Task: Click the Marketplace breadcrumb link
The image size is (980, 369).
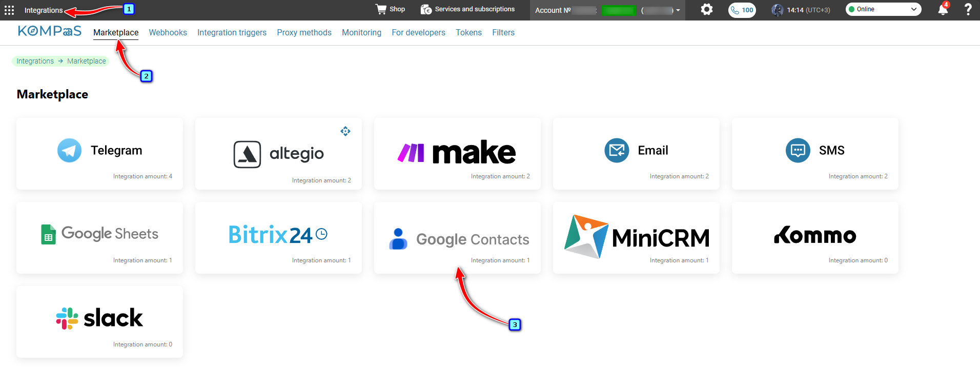Action: [87, 61]
